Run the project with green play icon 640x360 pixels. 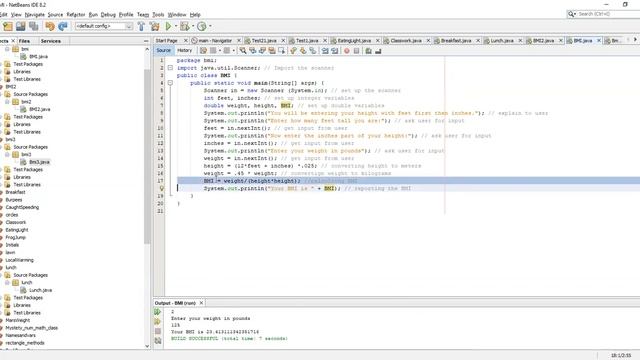coord(168,26)
